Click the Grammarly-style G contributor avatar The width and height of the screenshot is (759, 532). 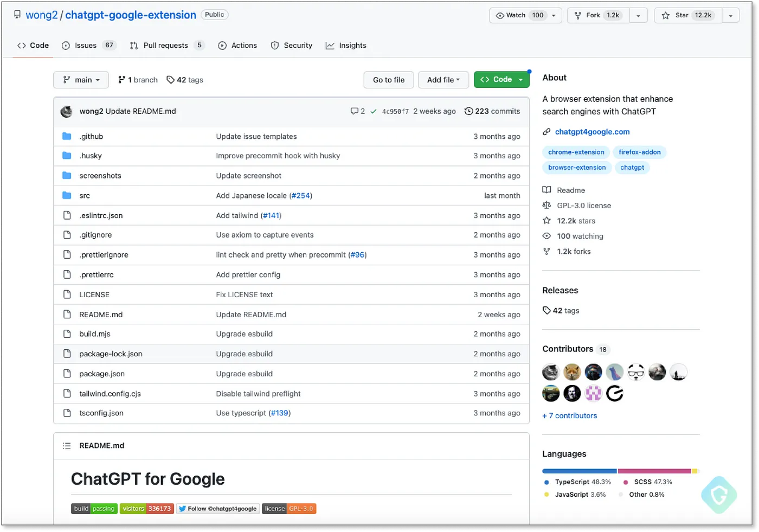(615, 393)
